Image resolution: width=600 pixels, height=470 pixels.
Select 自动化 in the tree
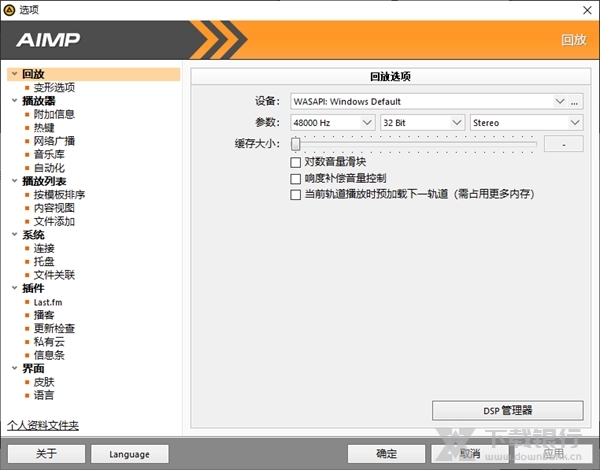49,168
